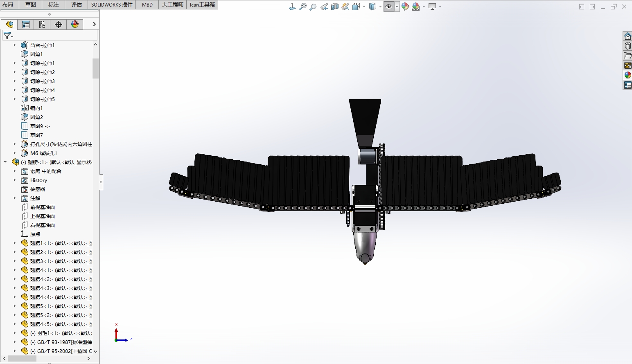
Task: Expand the 打孔尺寸 hole wizard feature
Action: click(x=15, y=144)
